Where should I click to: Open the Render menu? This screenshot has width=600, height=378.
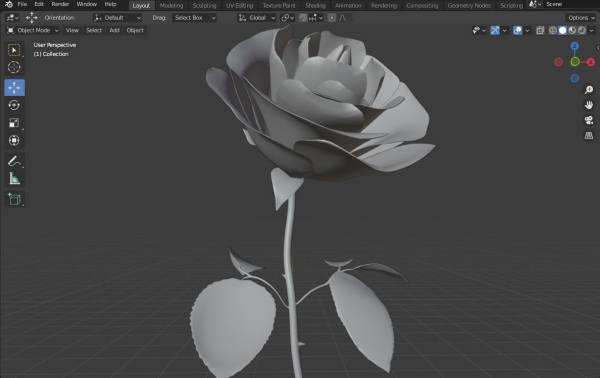60,5
